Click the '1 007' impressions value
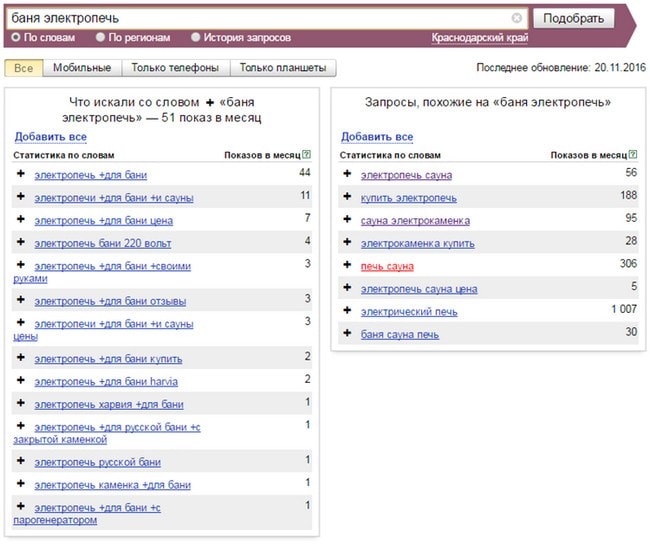 pyautogui.click(x=624, y=309)
